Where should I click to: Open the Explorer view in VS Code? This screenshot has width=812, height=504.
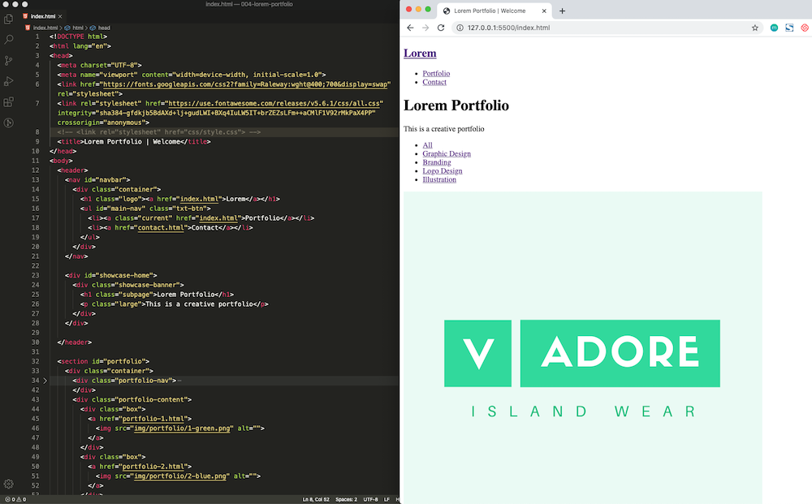tap(8, 19)
